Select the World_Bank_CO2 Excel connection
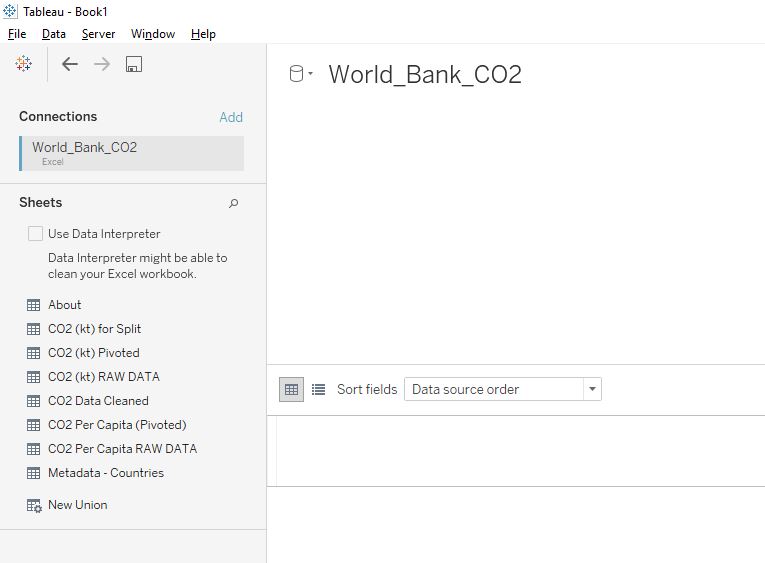The height and width of the screenshot is (563, 765). tap(131, 153)
